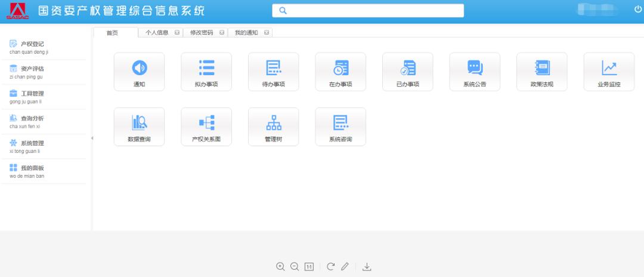Open the 数据查询 data query tile
644x277 pixels.
(139, 127)
